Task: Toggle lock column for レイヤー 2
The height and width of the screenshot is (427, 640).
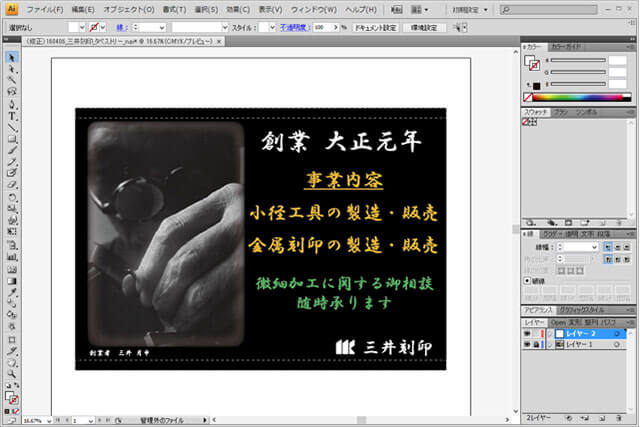Action: click(536, 334)
